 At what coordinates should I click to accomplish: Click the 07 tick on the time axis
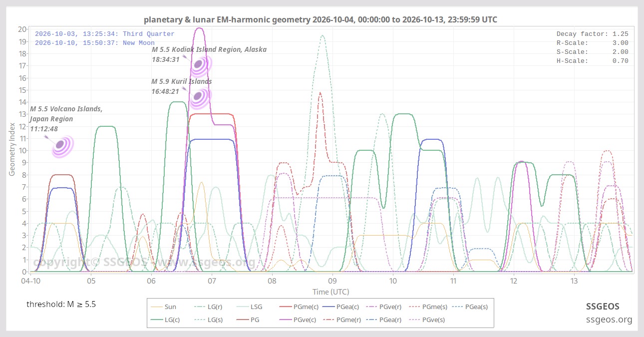pos(212,281)
